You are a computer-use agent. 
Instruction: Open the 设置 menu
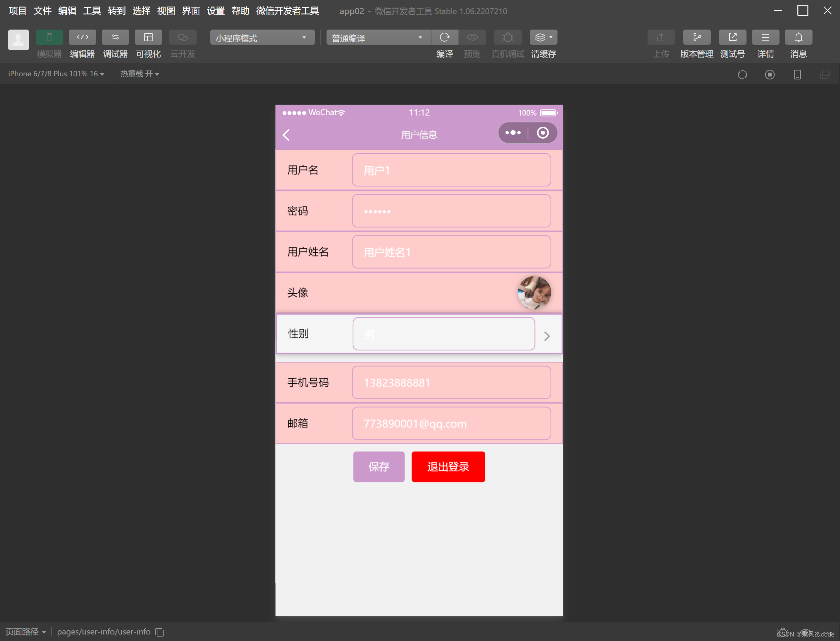pyautogui.click(x=215, y=11)
